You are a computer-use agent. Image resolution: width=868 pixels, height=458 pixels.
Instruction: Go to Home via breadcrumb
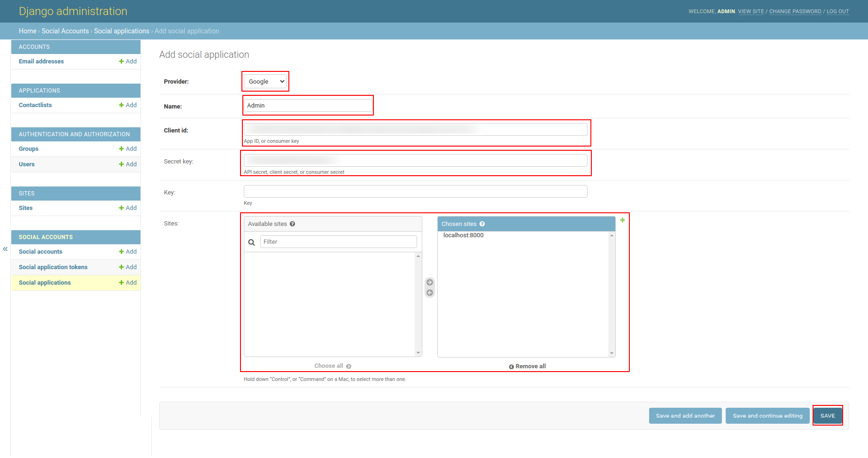(27, 31)
